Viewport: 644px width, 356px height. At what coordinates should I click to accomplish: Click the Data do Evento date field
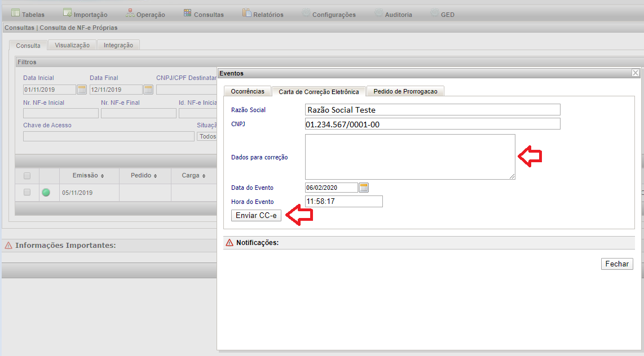coord(332,188)
